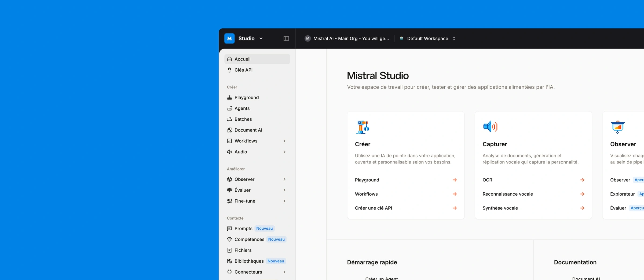Expand the Évaluer submenu chevron
Screen dimensions: 644x280
click(284, 190)
